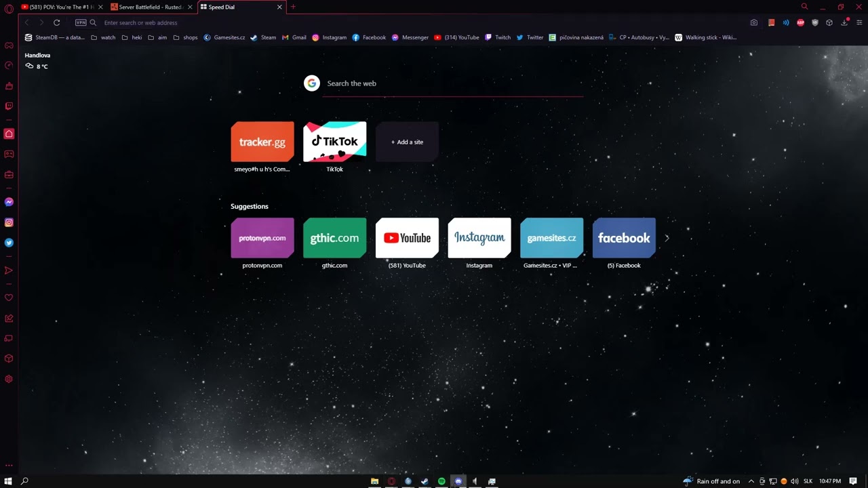Viewport: 868px width, 488px height.
Task: Show more suggestions with right chevron
Action: click(667, 238)
